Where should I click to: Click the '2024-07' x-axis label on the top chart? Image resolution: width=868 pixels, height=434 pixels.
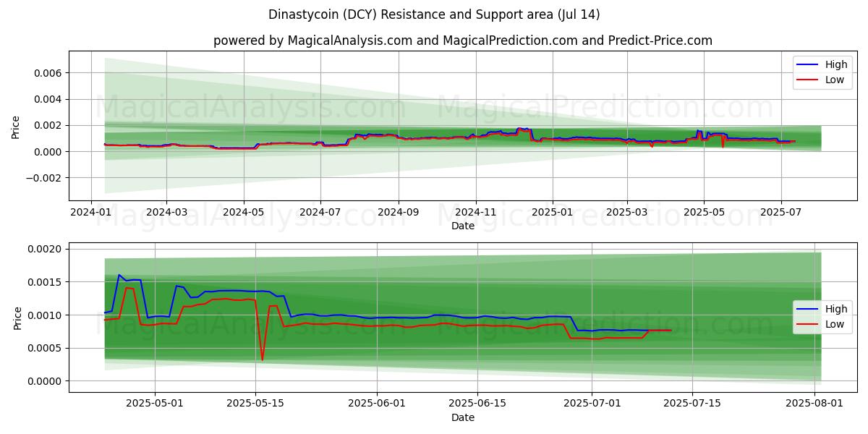pos(320,213)
